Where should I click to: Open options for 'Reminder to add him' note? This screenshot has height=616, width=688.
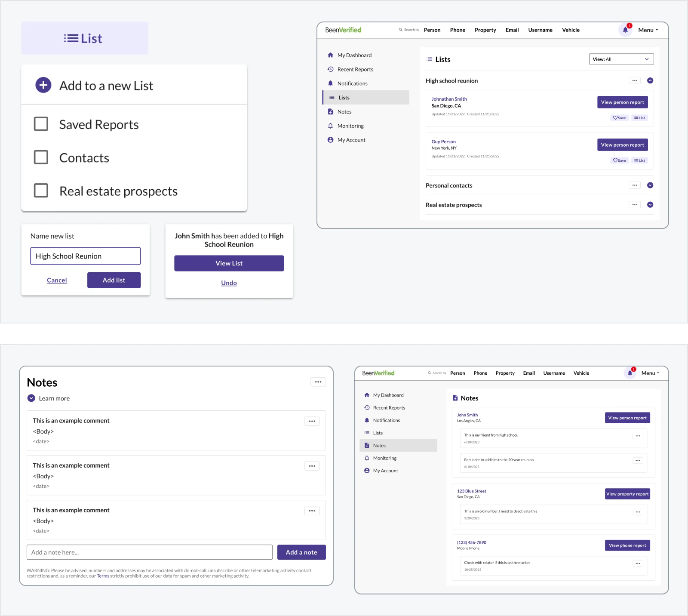[638, 461]
